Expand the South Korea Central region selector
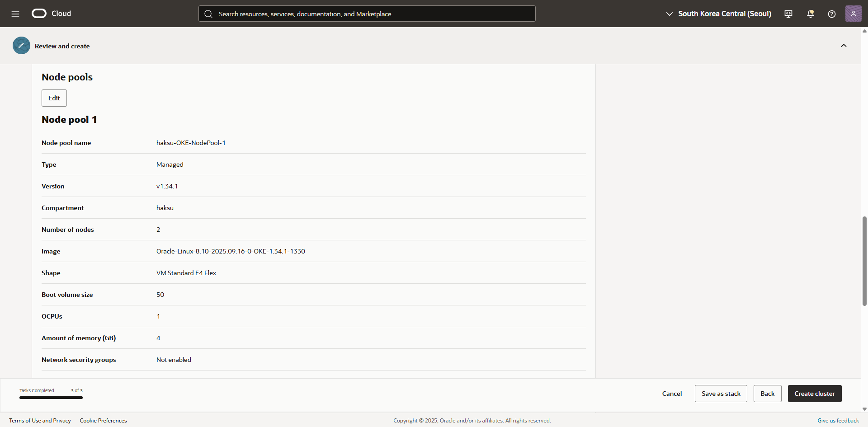Image resolution: width=868 pixels, height=427 pixels. [x=719, y=14]
